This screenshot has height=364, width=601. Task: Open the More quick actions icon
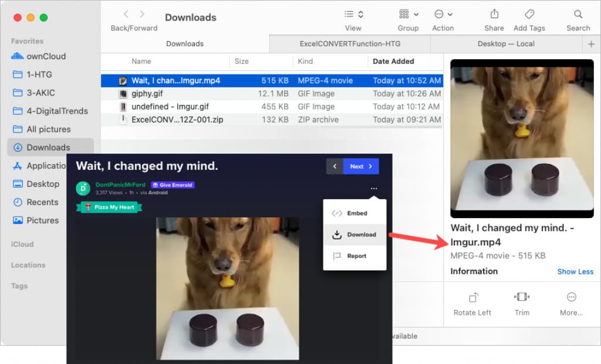coord(571,297)
